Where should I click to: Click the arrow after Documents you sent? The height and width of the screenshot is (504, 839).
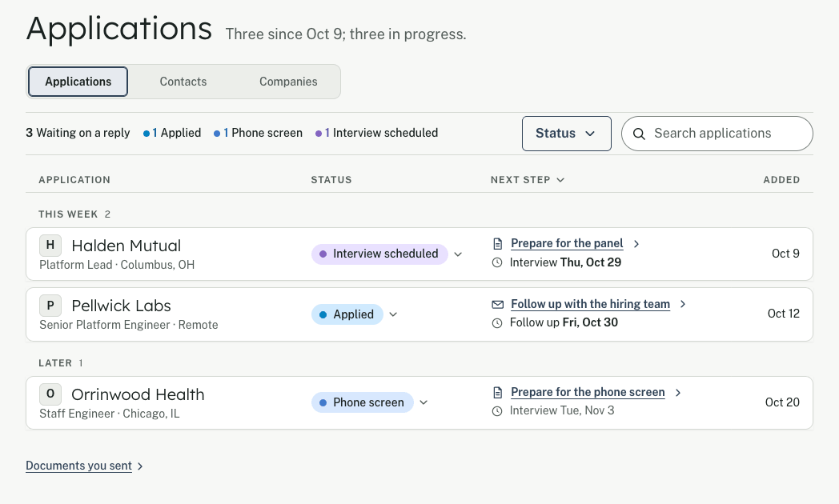tap(140, 466)
